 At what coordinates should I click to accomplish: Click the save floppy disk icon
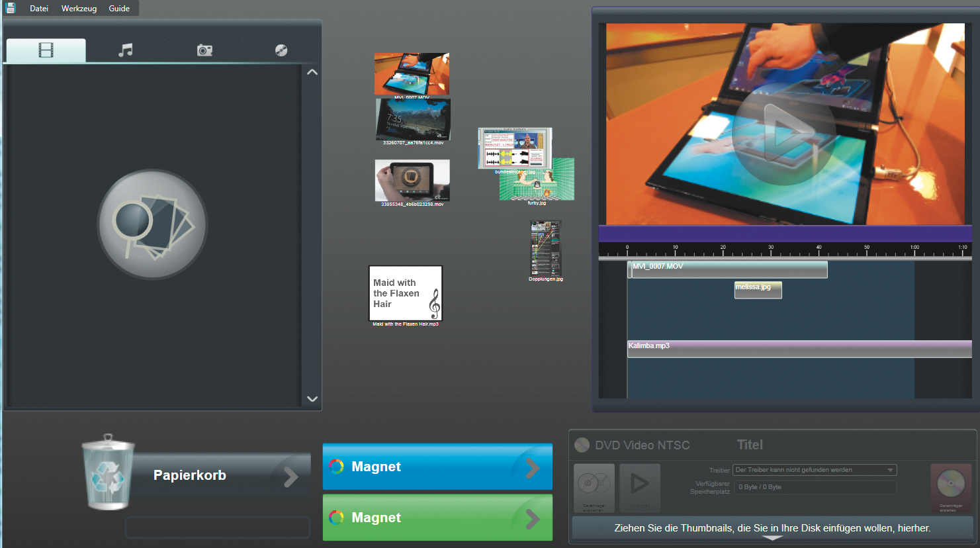point(11,8)
